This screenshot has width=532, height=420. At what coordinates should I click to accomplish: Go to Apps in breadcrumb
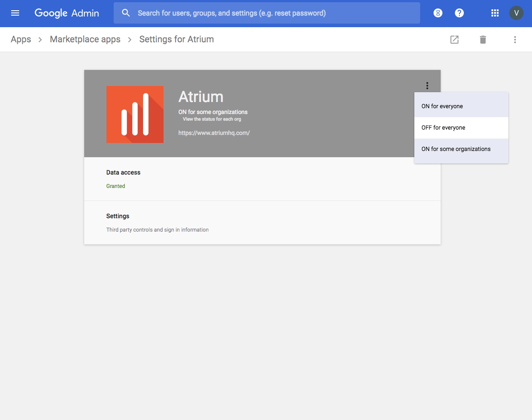coord(20,39)
